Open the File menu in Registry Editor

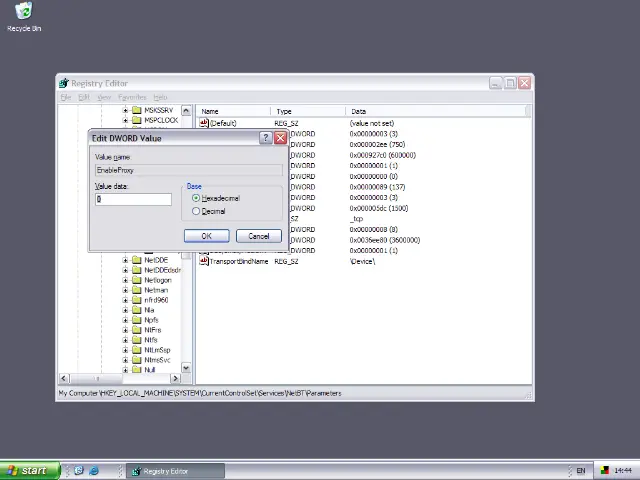66,97
